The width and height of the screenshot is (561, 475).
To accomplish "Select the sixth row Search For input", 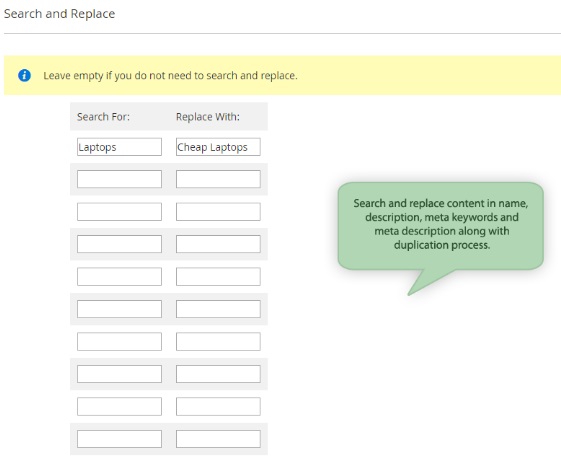I will pos(119,309).
